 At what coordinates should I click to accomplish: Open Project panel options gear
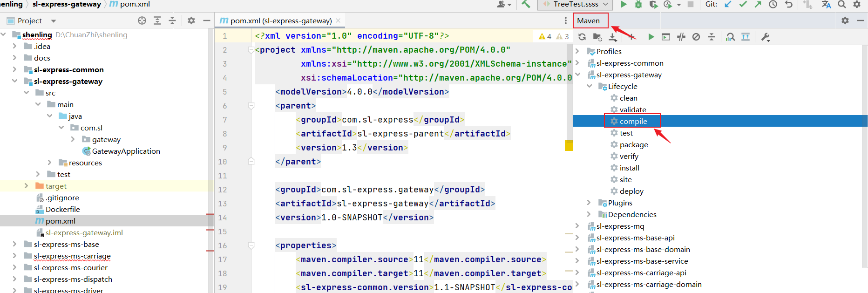pos(191,20)
